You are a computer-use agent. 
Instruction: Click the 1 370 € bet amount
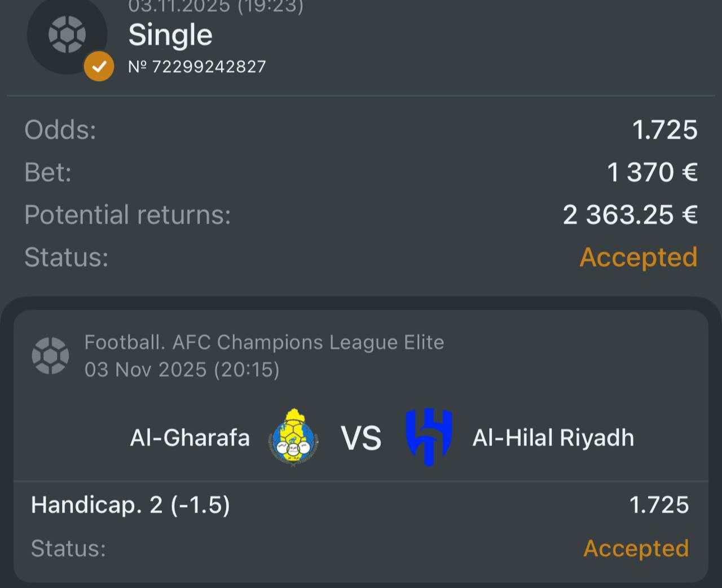(652, 173)
